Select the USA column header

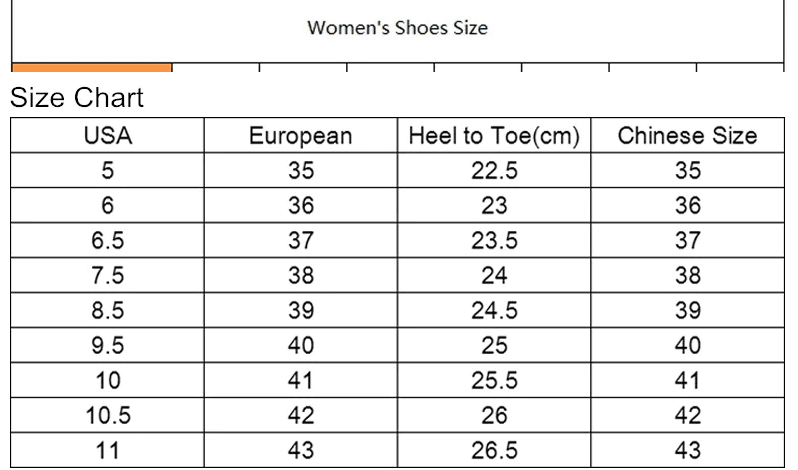pyautogui.click(x=107, y=136)
